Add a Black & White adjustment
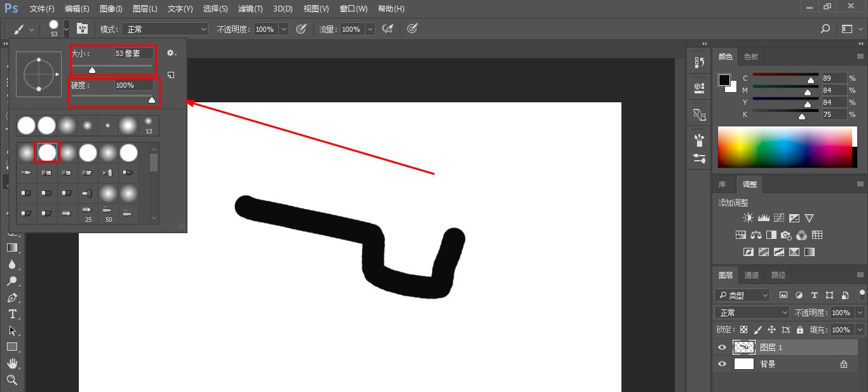Image resolution: width=868 pixels, height=392 pixels. click(771, 235)
